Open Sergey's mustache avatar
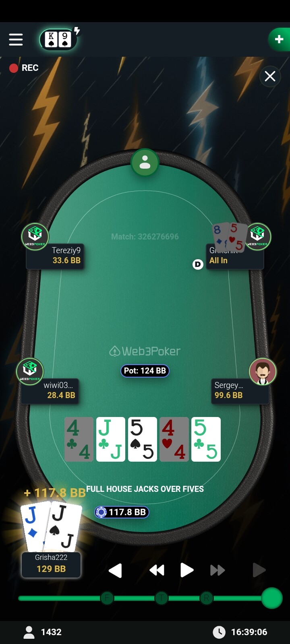The image size is (290, 644). 263,371
